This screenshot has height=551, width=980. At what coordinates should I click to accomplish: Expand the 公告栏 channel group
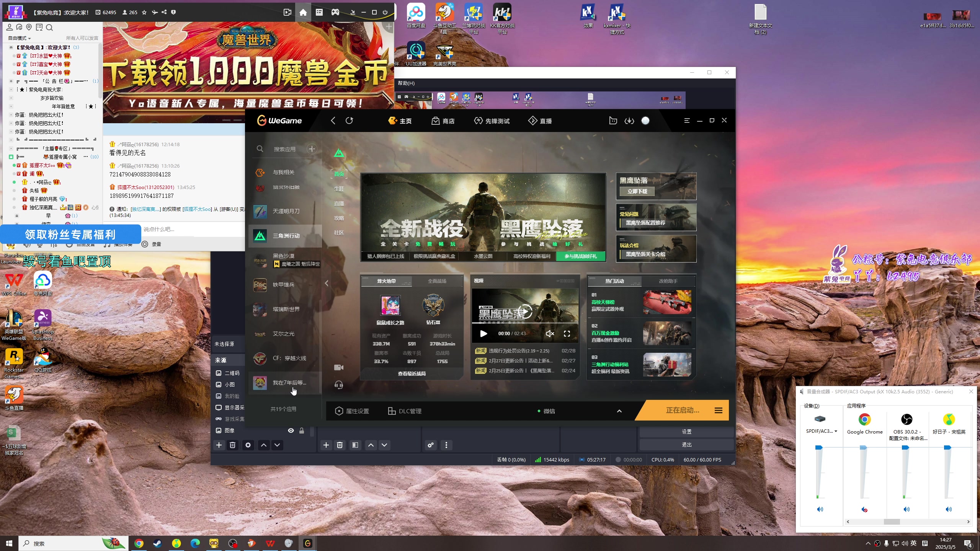click(11, 81)
